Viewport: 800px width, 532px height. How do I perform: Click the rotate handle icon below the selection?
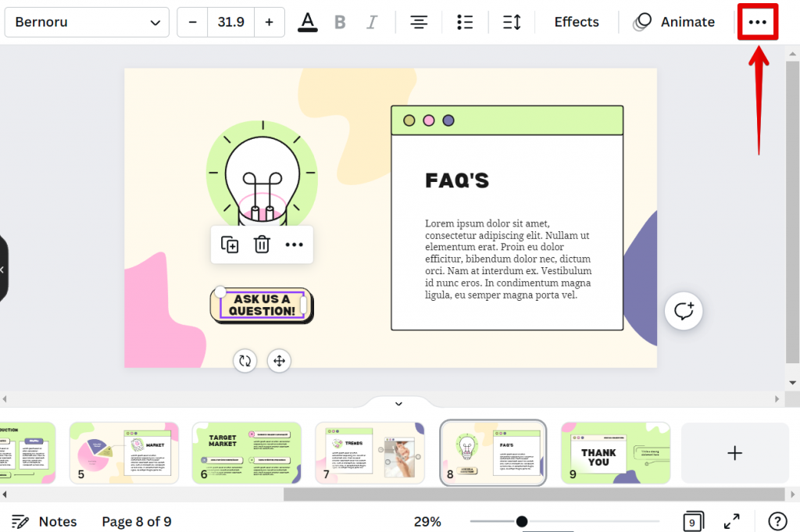point(245,361)
